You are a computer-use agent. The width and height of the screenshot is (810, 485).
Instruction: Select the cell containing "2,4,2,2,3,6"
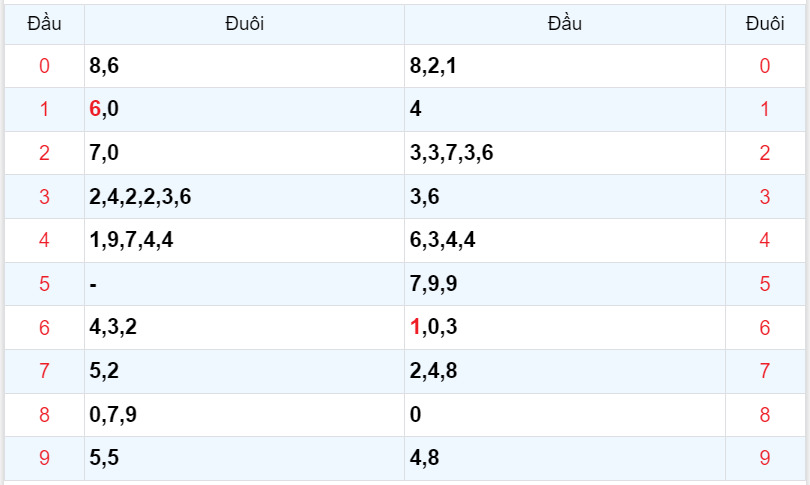[140, 197]
